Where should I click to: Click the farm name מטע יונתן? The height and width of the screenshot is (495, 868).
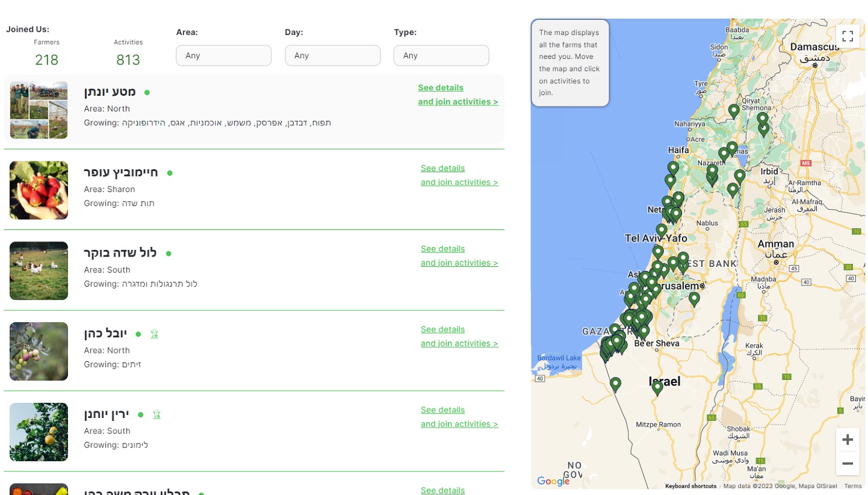pos(110,92)
